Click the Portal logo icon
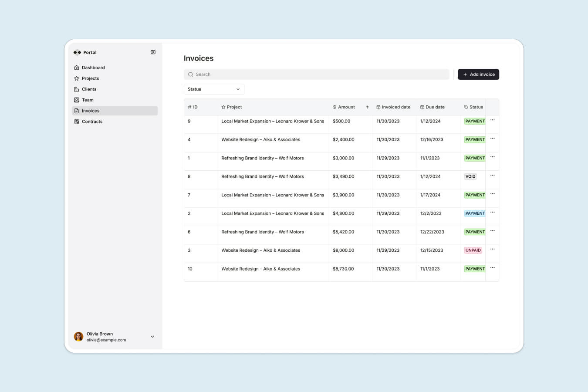Image resolution: width=588 pixels, height=392 pixels. (x=77, y=52)
